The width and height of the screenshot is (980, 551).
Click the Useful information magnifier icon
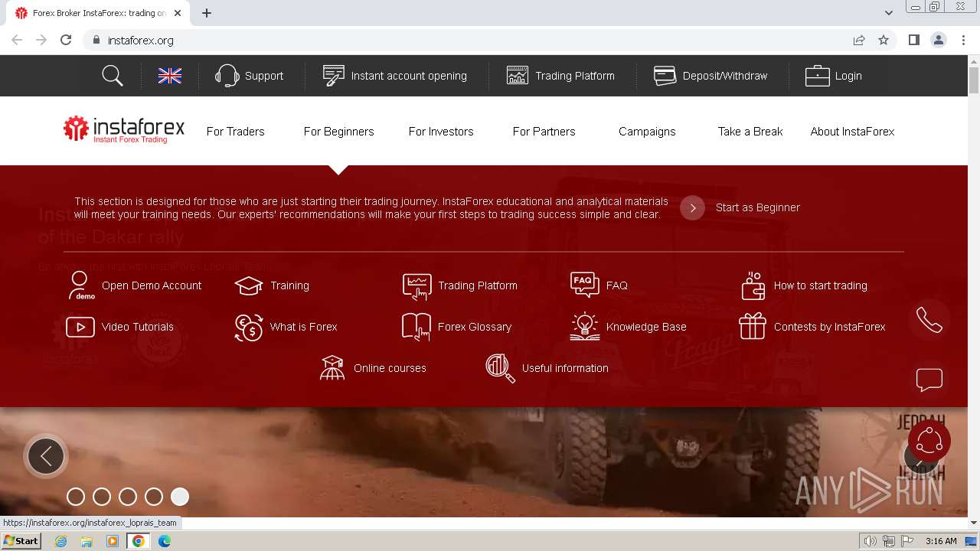501,368
